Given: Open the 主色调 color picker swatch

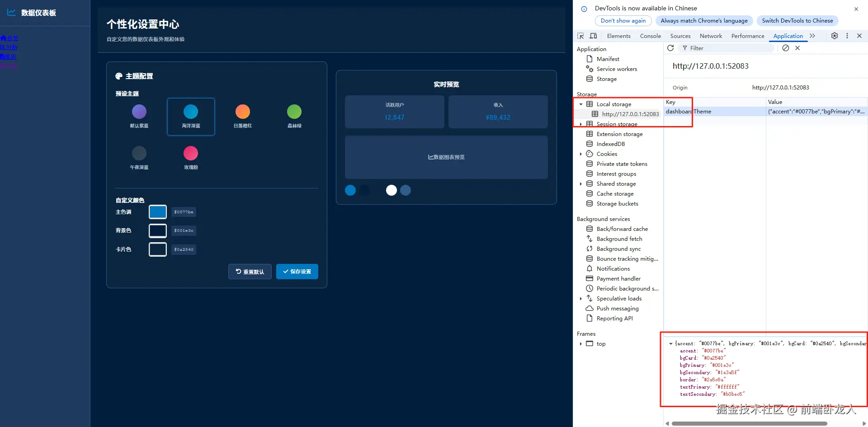Looking at the screenshot, I should [158, 211].
